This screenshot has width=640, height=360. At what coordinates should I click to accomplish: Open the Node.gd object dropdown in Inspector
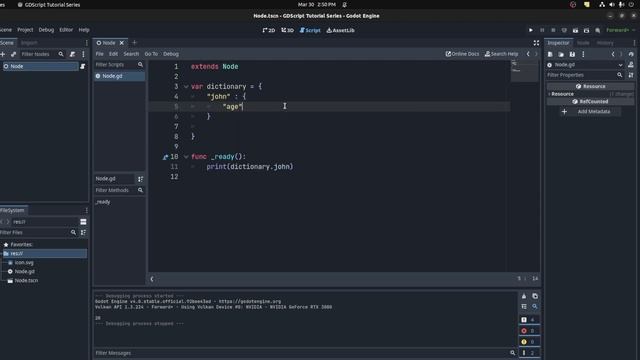coord(585,65)
